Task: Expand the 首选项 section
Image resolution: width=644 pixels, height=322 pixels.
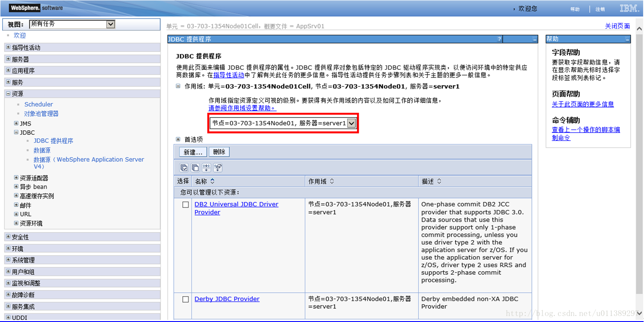Action: point(178,139)
